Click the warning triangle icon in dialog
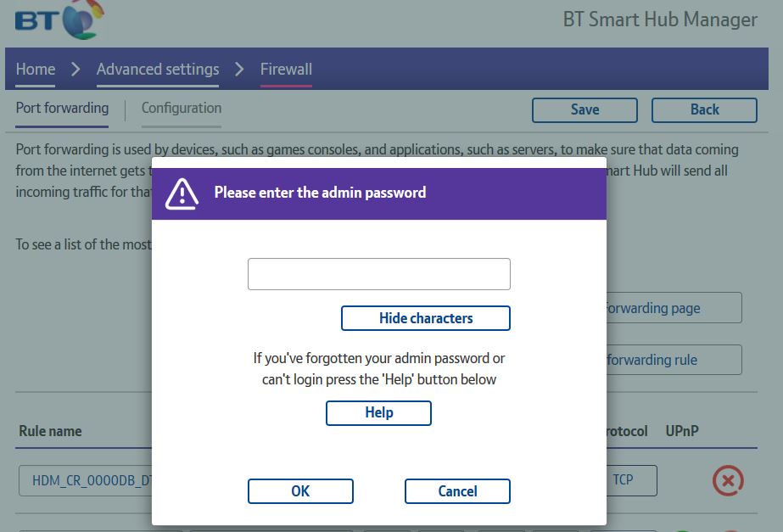783x532 pixels. pyautogui.click(x=182, y=193)
